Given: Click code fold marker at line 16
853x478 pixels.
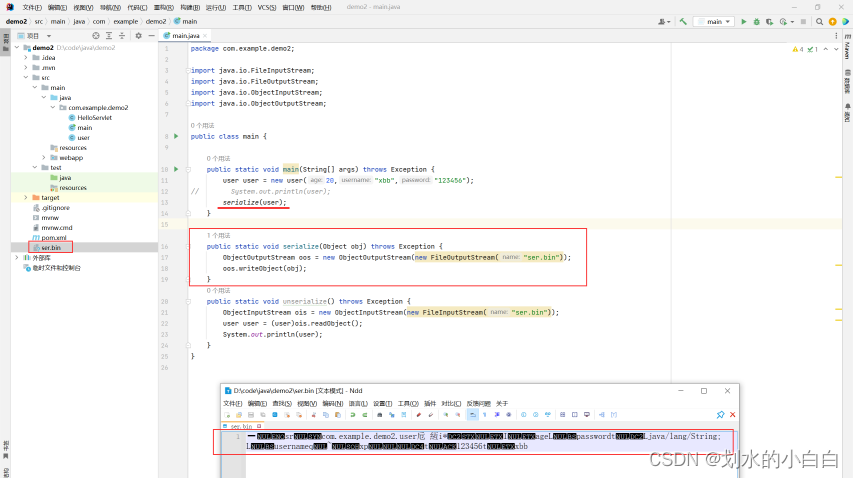Looking at the screenshot, I should click(x=188, y=246).
